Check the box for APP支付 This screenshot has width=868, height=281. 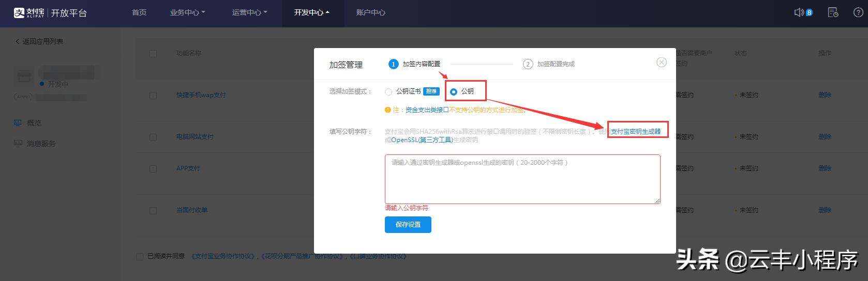click(153, 169)
